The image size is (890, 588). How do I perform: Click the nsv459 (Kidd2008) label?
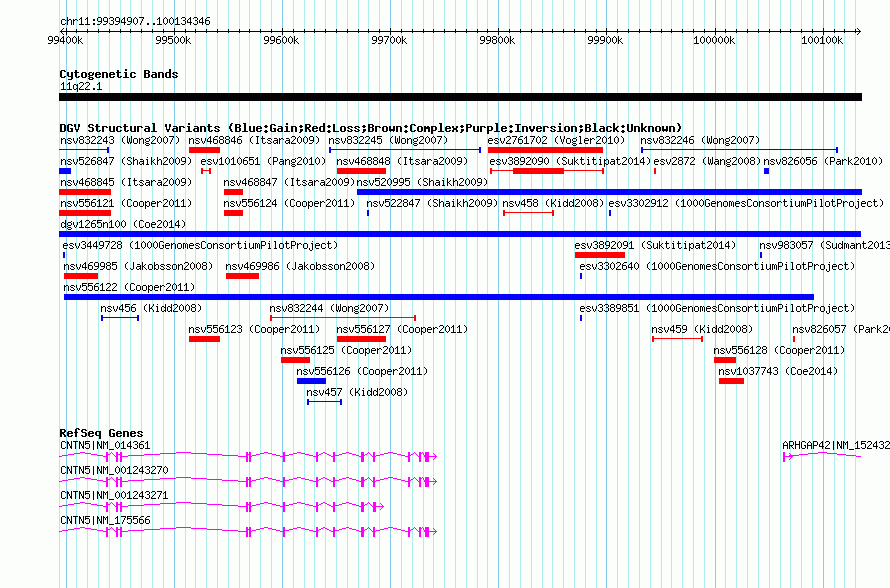click(702, 329)
